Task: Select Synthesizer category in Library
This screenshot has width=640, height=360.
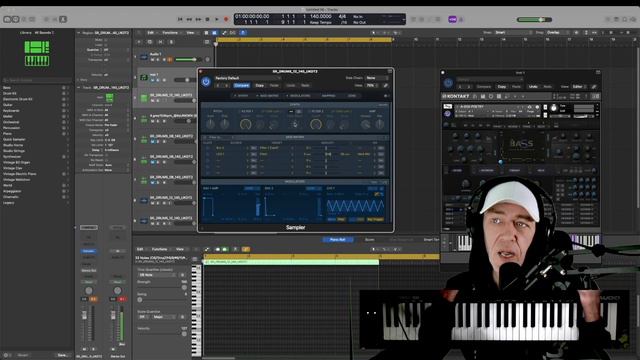Action: pos(12,157)
